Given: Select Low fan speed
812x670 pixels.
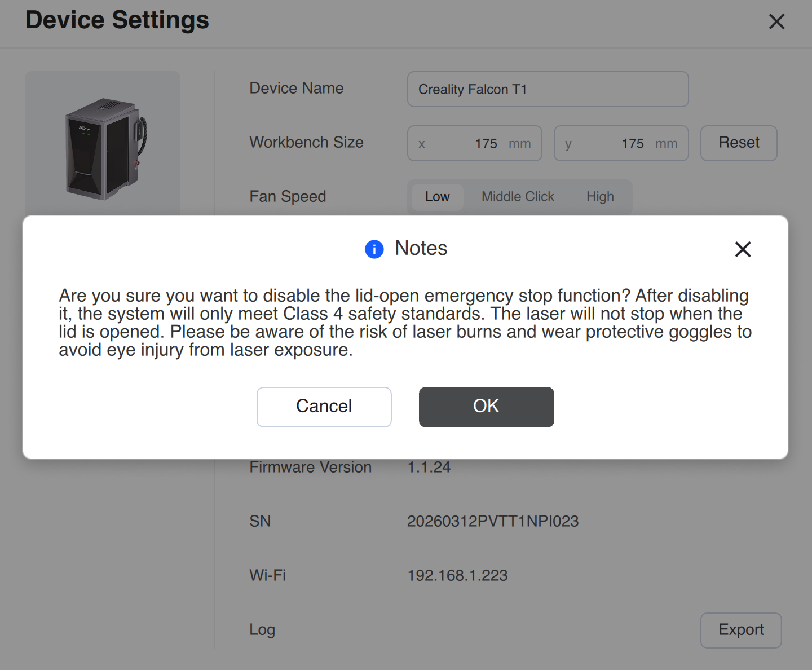Looking at the screenshot, I should (x=438, y=197).
